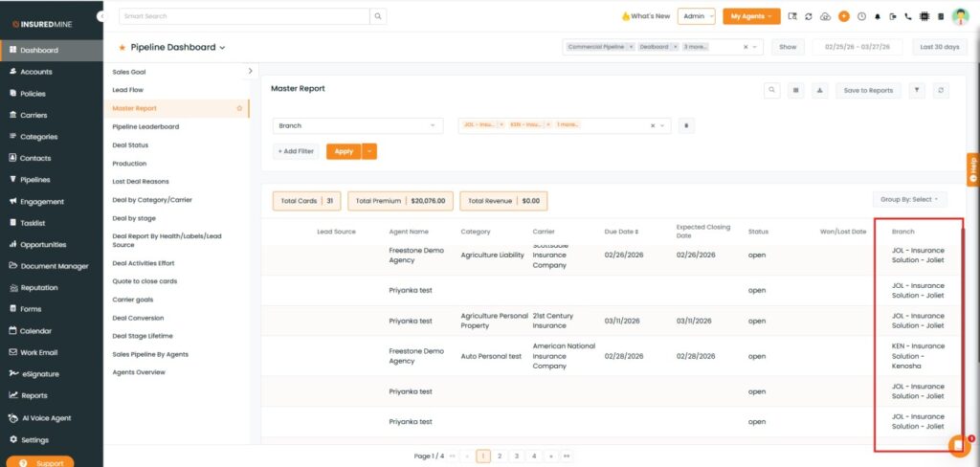Viewport: 980px width, 467px height.
Task: Click the orange plus add icon
Action: (843, 16)
